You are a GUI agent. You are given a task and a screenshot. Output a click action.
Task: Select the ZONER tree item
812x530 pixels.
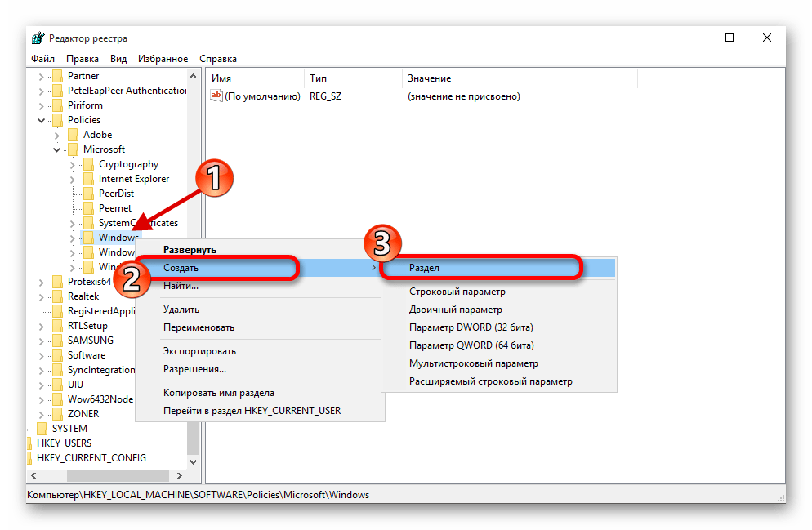(x=83, y=414)
